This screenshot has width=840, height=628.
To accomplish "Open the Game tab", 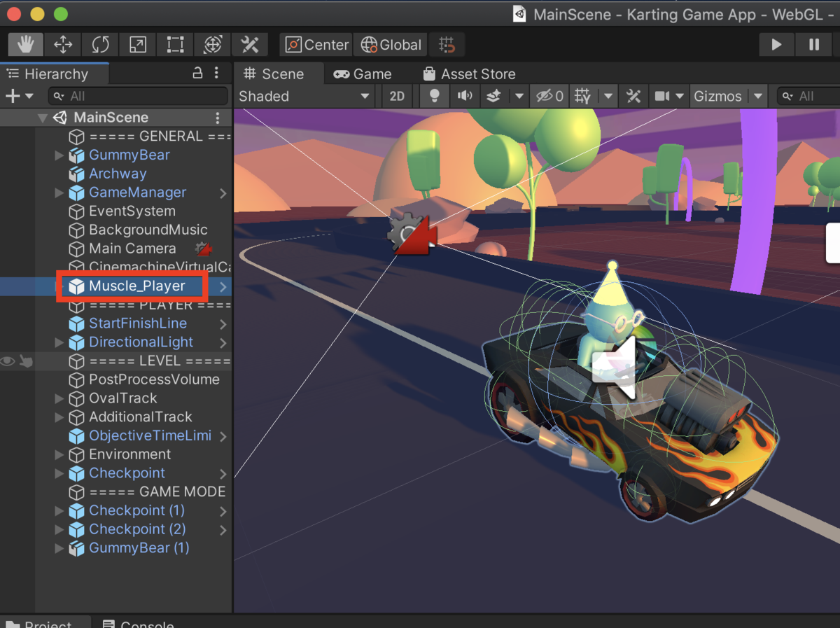I will point(363,74).
